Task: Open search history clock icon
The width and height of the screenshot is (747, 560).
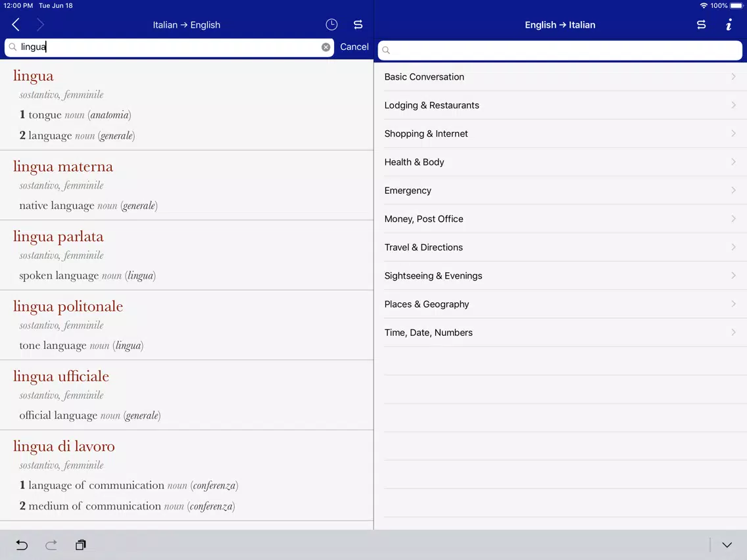Action: point(331,25)
